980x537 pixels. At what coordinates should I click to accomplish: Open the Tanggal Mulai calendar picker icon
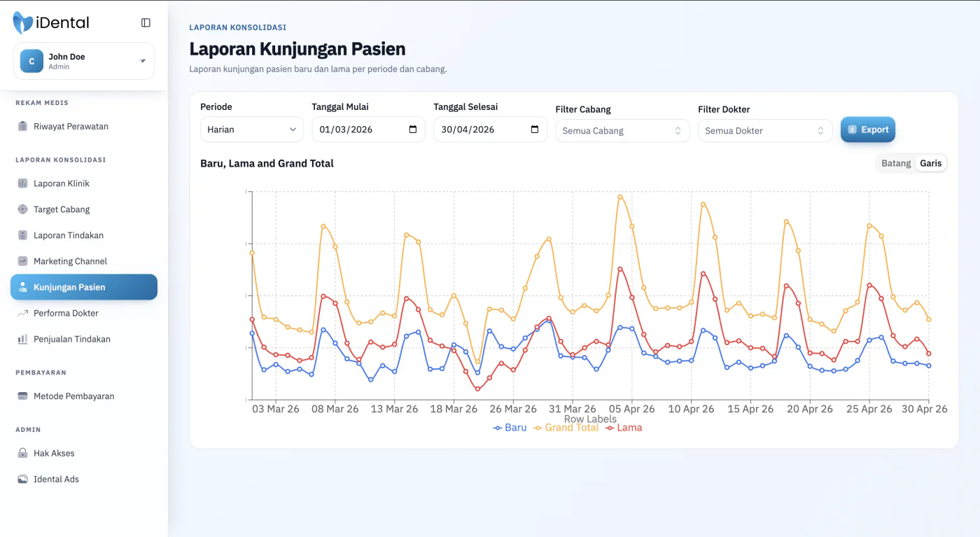coord(413,130)
